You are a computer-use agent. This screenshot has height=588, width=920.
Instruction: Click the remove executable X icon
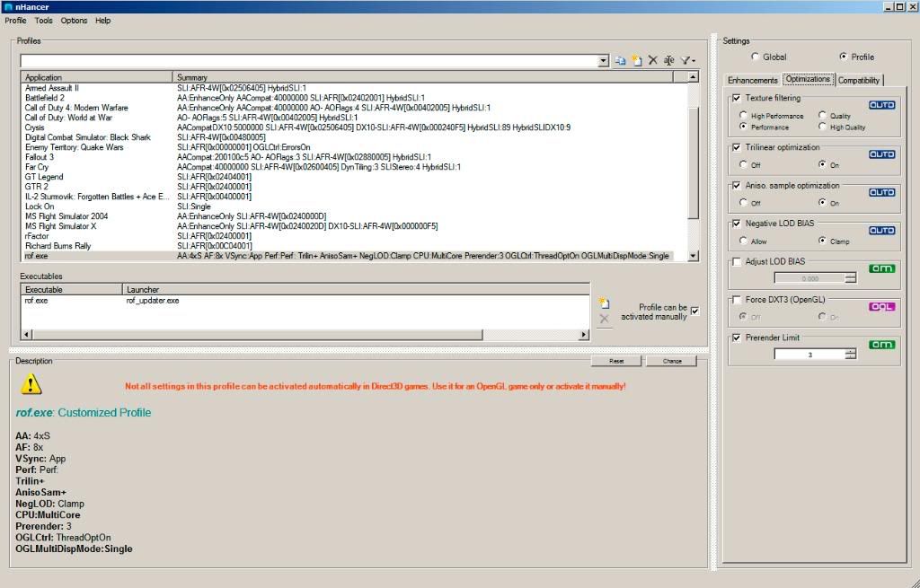point(604,319)
